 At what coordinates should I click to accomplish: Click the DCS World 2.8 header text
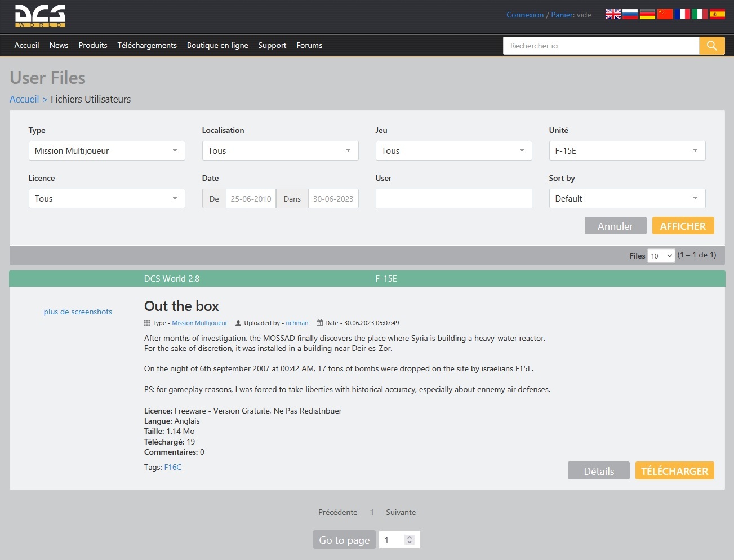click(x=172, y=279)
